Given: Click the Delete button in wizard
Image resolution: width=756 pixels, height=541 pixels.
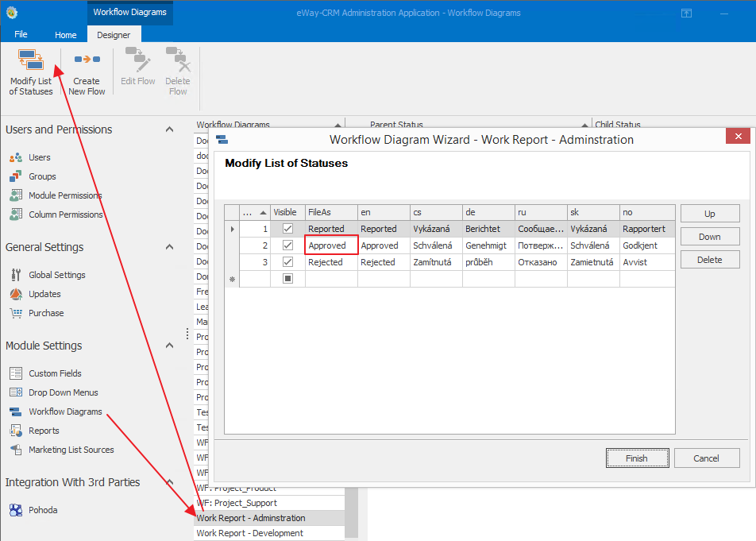Looking at the screenshot, I should [x=710, y=260].
